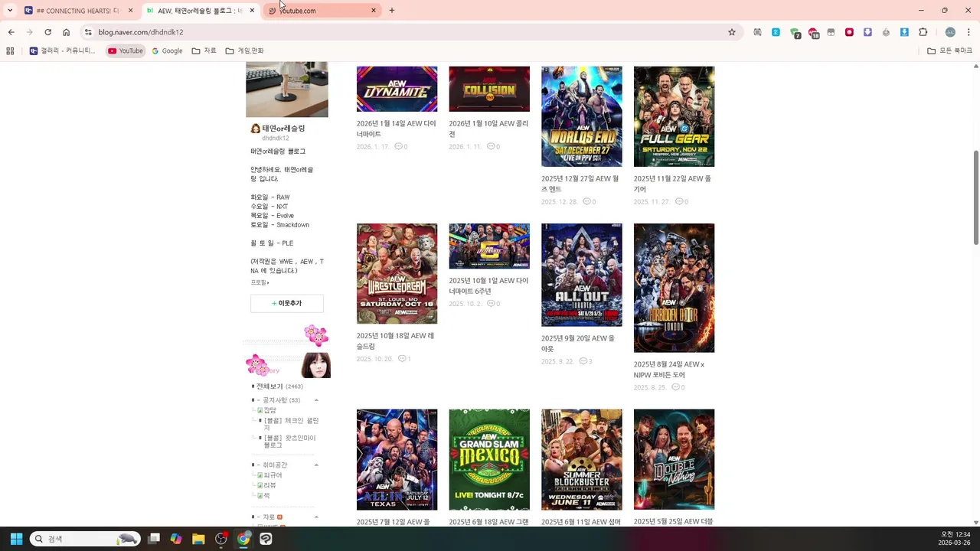Open the [블챌] 왓츠인마이블로그 category

pos(290,442)
